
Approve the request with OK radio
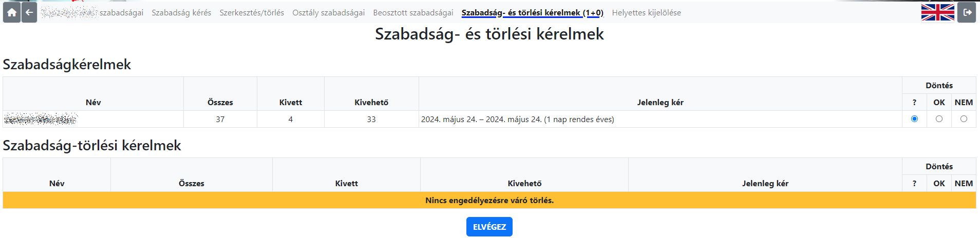pyautogui.click(x=939, y=119)
